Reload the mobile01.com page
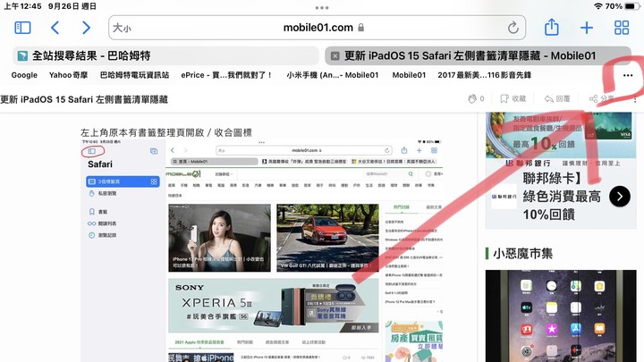 click(513, 28)
